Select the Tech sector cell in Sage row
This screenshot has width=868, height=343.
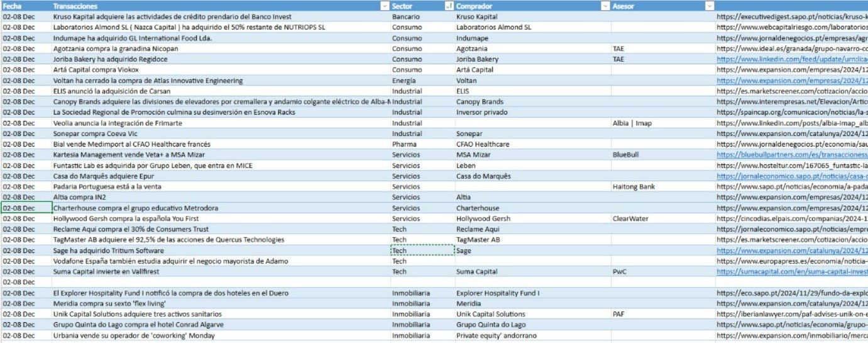pyautogui.click(x=422, y=250)
